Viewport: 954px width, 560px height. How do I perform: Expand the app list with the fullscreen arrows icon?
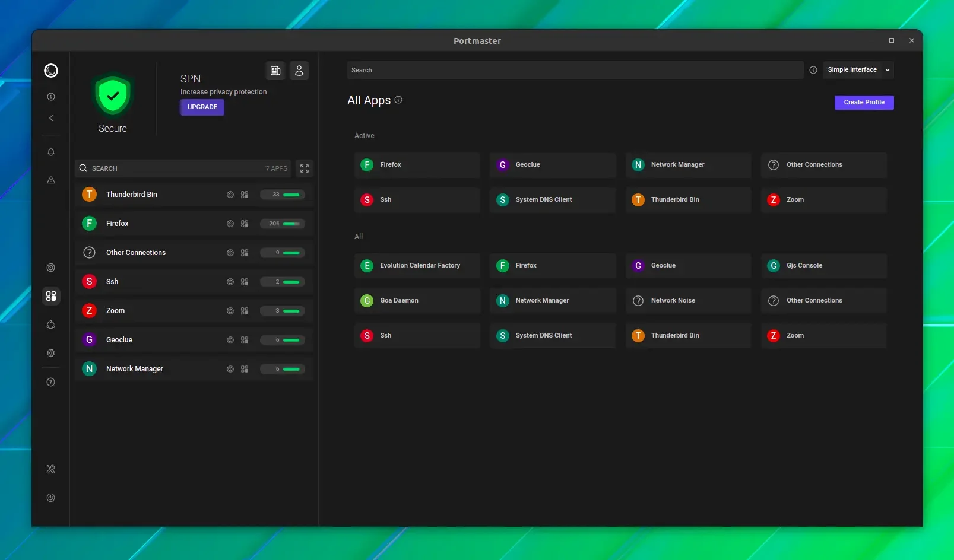305,168
